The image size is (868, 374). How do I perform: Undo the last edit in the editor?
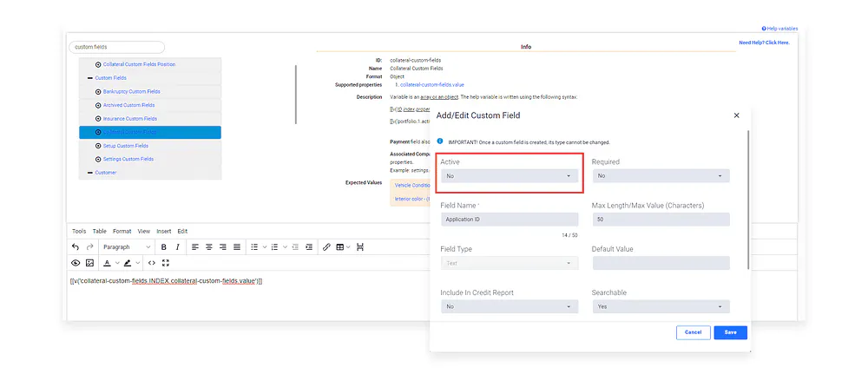click(x=76, y=247)
